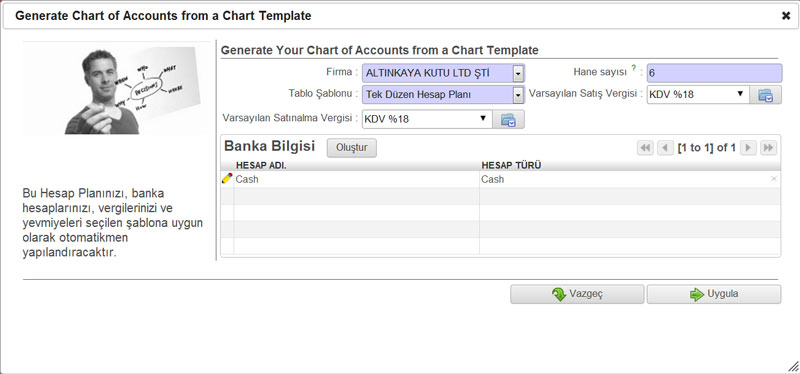800x374 pixels.
Task: Open the search icon beside Varsayılan Satınalma Vergisi
Action: click(508, 119)
